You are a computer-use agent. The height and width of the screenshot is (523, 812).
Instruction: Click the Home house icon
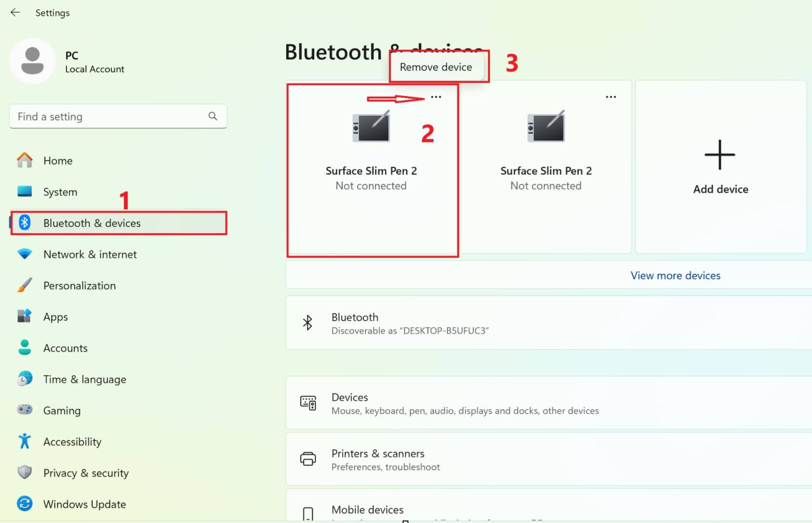24,161
